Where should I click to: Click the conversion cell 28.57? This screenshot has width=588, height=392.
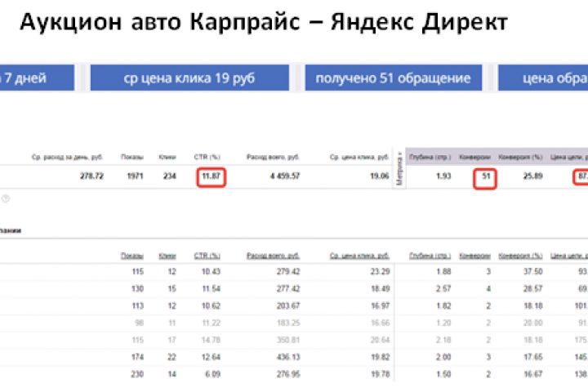click(x=532, y=288)
